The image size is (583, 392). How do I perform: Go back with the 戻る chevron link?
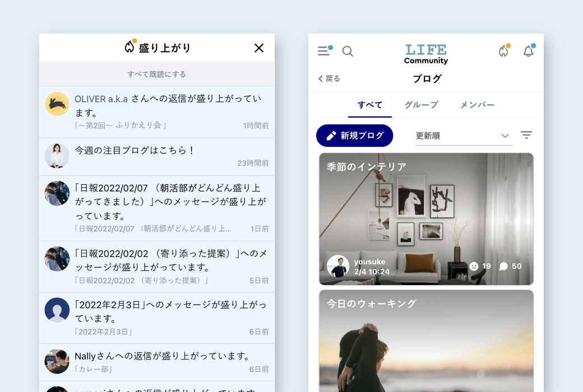pos(329,79)
